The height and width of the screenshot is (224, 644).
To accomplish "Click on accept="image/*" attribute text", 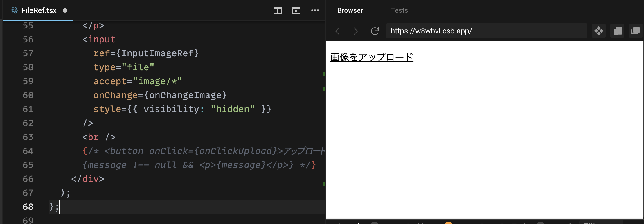I will click(x=138, y=81).
